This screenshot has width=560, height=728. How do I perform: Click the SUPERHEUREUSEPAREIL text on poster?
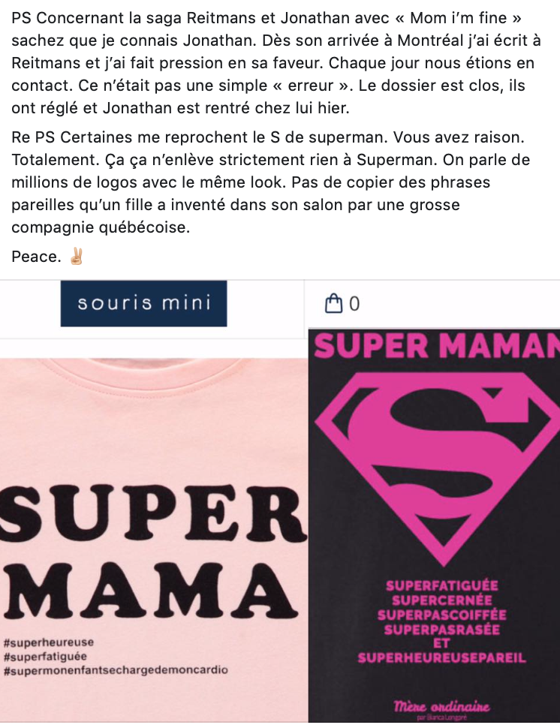[441, 658]
